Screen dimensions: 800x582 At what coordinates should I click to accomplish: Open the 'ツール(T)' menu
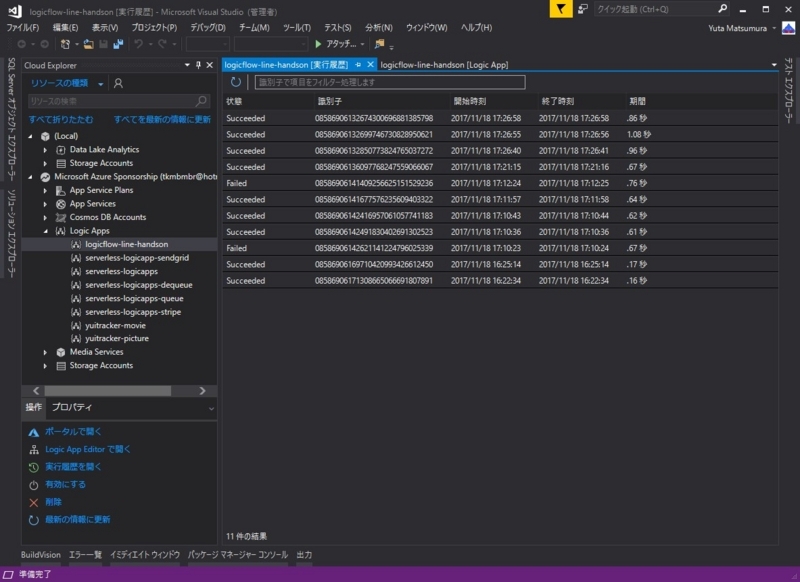(x=296, y=28)
